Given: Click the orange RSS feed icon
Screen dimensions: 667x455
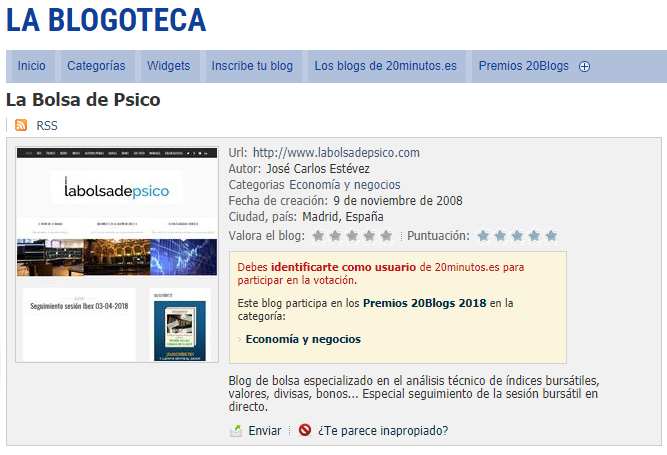Looking at the screenshot, I should [x=21, y=125].
